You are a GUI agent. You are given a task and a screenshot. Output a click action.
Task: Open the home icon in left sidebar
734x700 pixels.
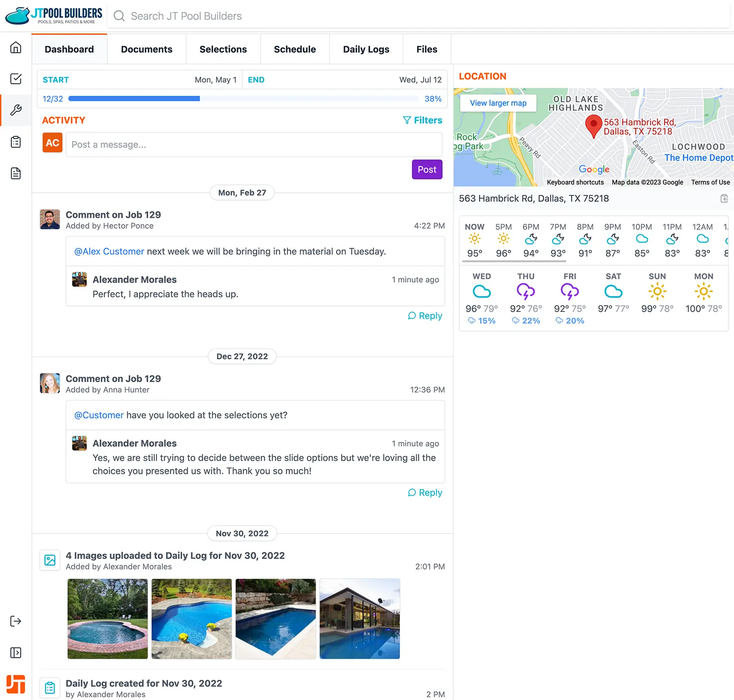coord(16,48)
